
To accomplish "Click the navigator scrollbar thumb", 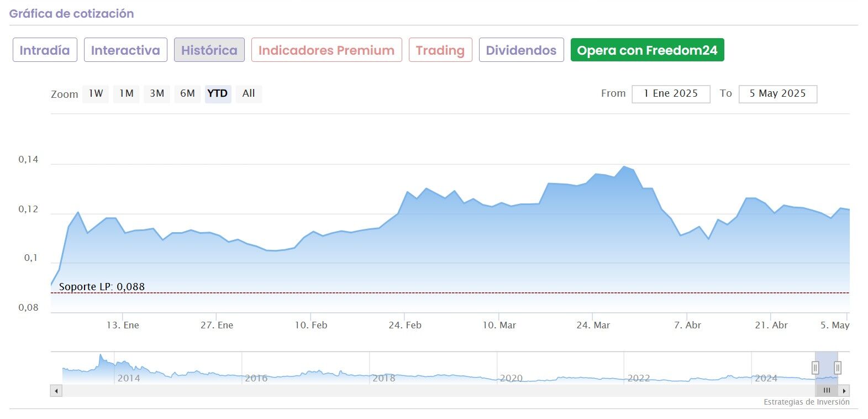I will coord(827,391).
